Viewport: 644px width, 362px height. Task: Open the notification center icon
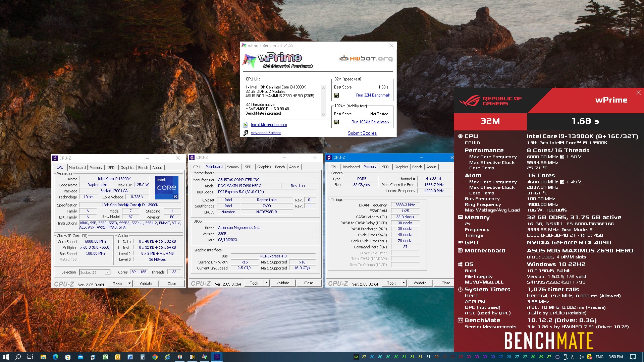point(633,357)
